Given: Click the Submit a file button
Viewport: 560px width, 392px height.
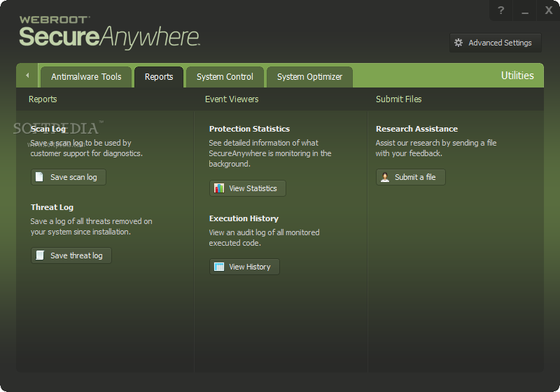Looking at the screenshot, I should pos(411,177).
